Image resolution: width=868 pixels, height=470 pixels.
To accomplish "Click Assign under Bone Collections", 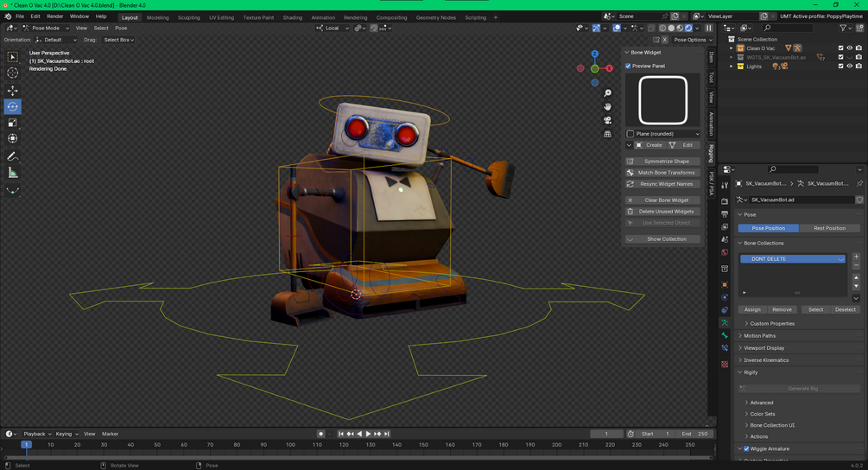I will 751,309.
